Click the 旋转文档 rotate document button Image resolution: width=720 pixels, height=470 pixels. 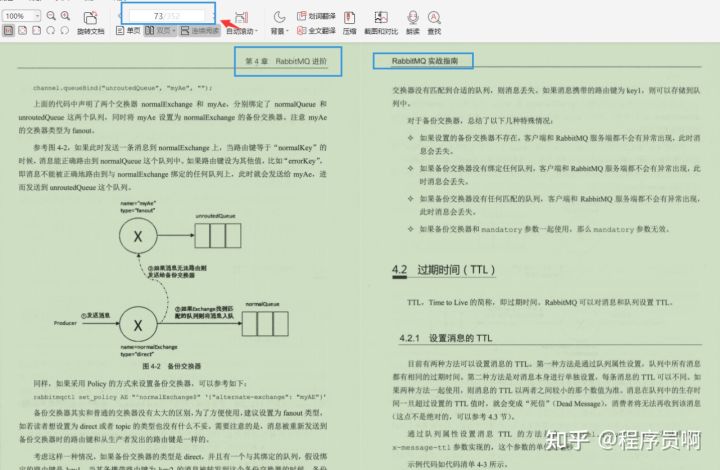[90, 22]
